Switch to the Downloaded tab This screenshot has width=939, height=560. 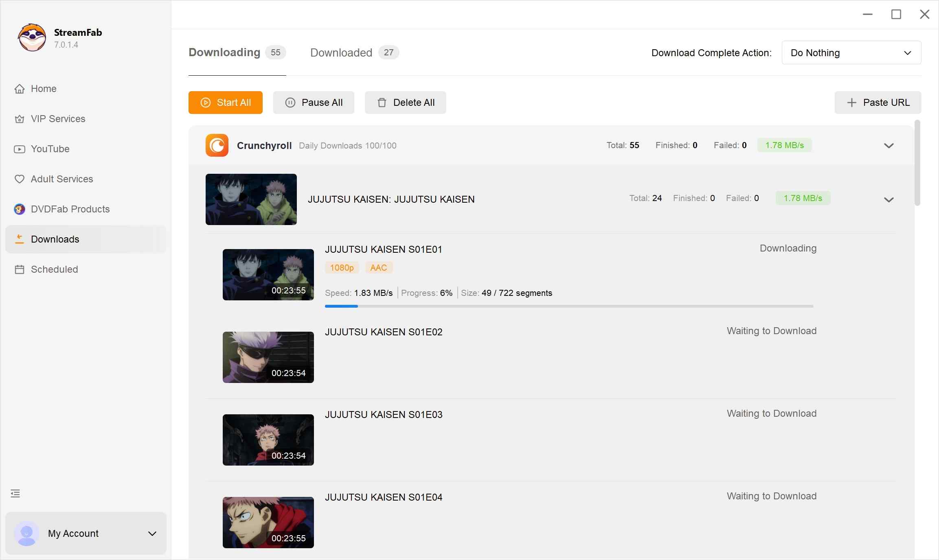(341, 52)
